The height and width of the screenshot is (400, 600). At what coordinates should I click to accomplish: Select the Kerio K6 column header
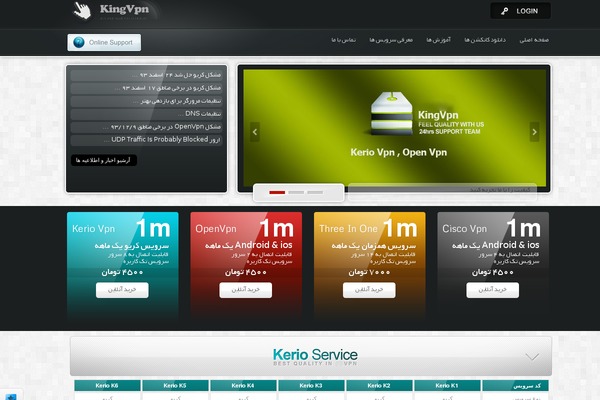[107, 385]
